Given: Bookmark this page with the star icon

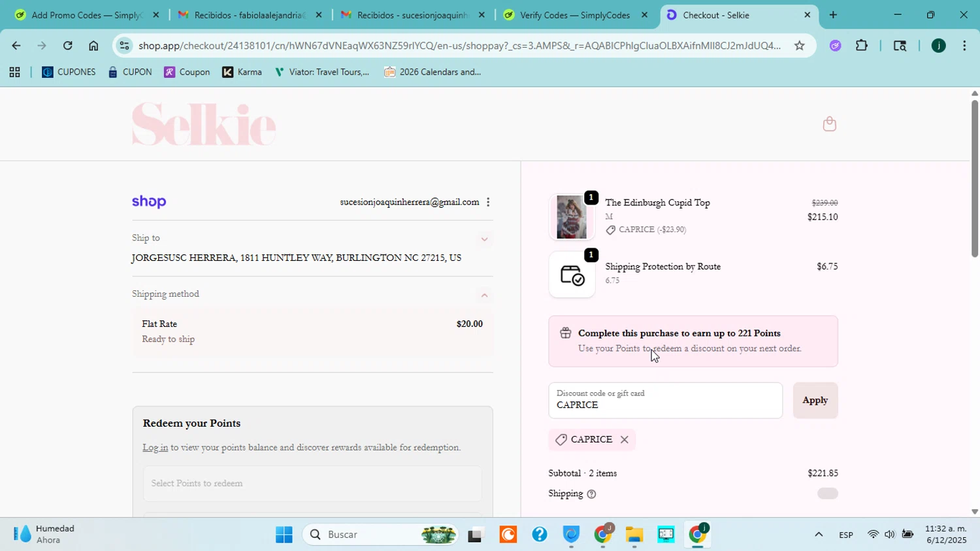Looking at the screenshot, I should coord(799,46).
